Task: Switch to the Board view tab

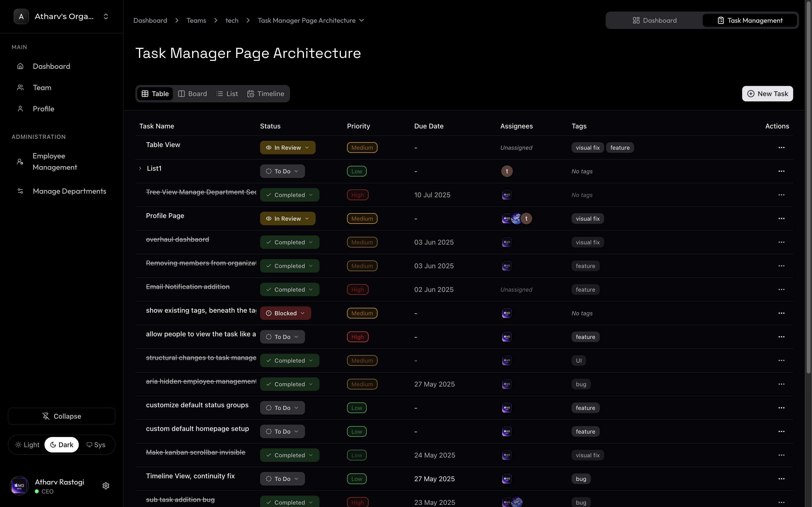Action: [193, 94]
